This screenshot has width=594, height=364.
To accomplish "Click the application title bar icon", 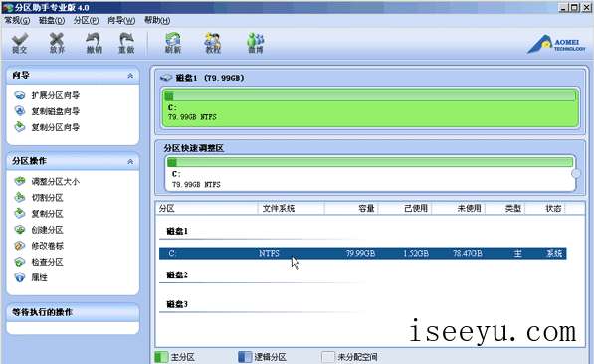I will point(8,7).
